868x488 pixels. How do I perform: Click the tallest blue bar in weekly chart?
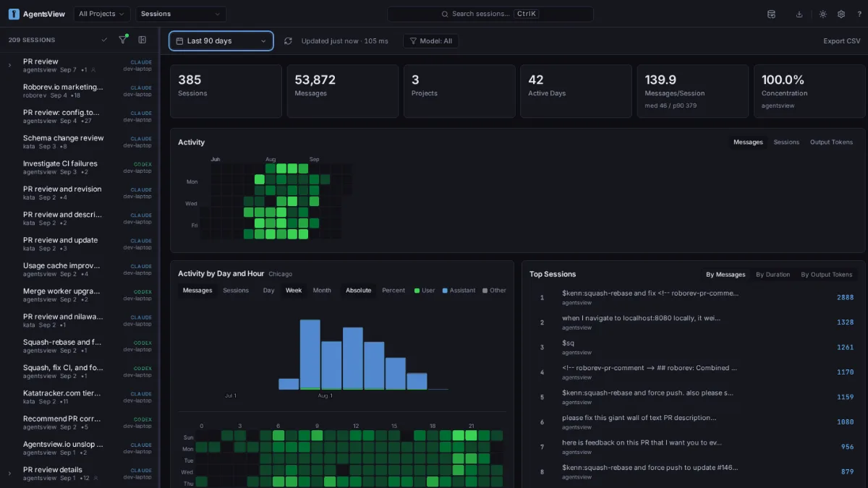pos(310,354)
